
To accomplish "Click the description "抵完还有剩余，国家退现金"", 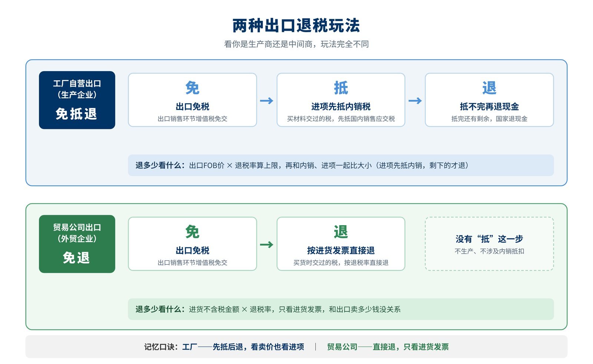I will click(489, 119).
